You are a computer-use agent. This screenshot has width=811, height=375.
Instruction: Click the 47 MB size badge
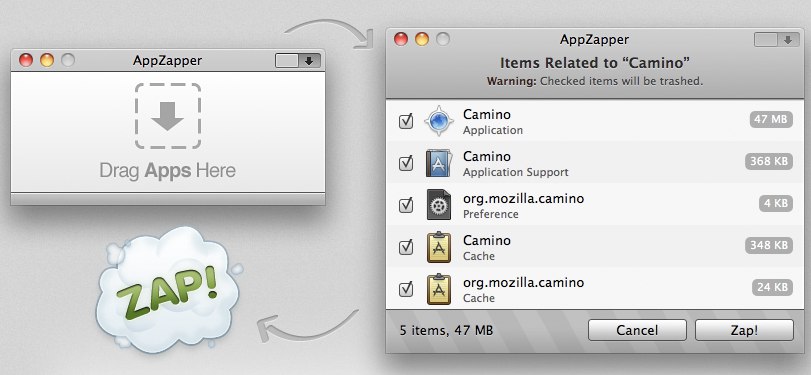[771, 119]
